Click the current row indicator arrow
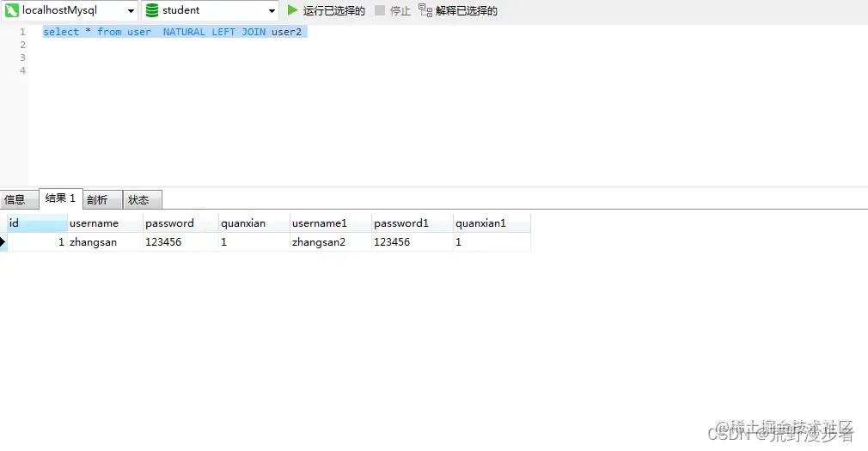The width and height of the screenshot is (868, 451). tap(3, 242)
